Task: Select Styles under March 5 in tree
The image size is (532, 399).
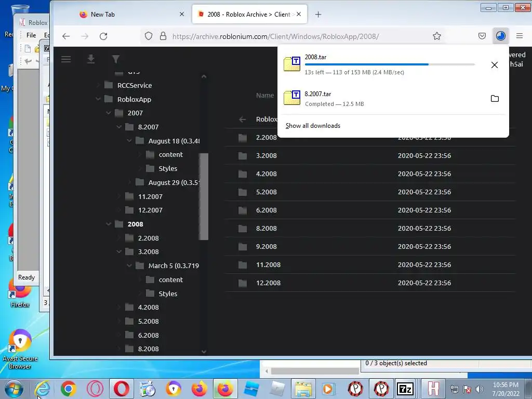Action: [168, 294]
